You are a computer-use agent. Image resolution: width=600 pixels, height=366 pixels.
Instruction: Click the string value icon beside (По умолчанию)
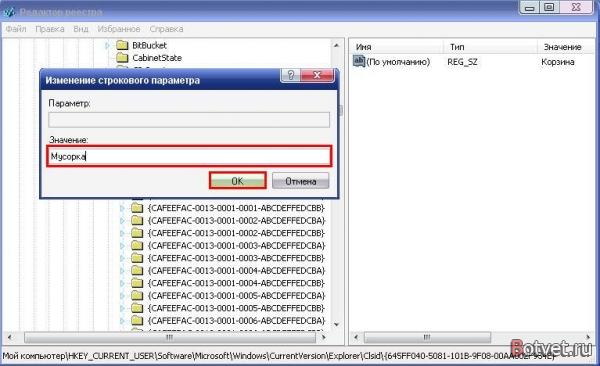[x=359, y=61]
